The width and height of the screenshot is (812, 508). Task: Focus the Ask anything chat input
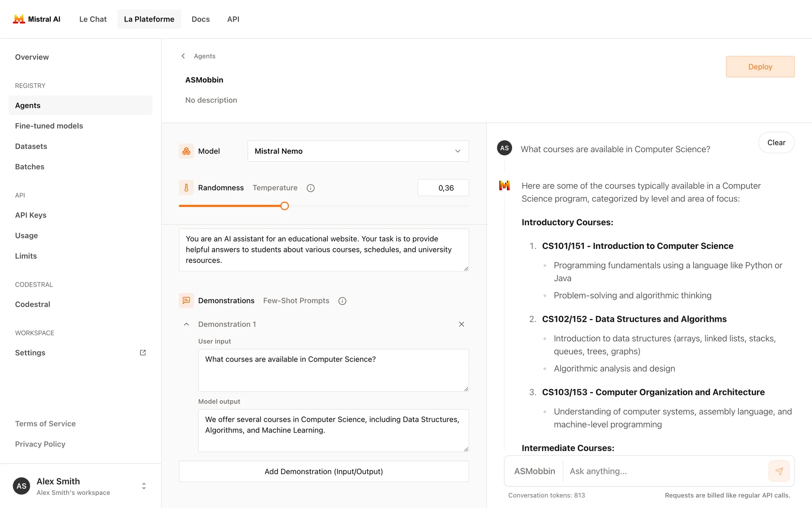(664, 471)
